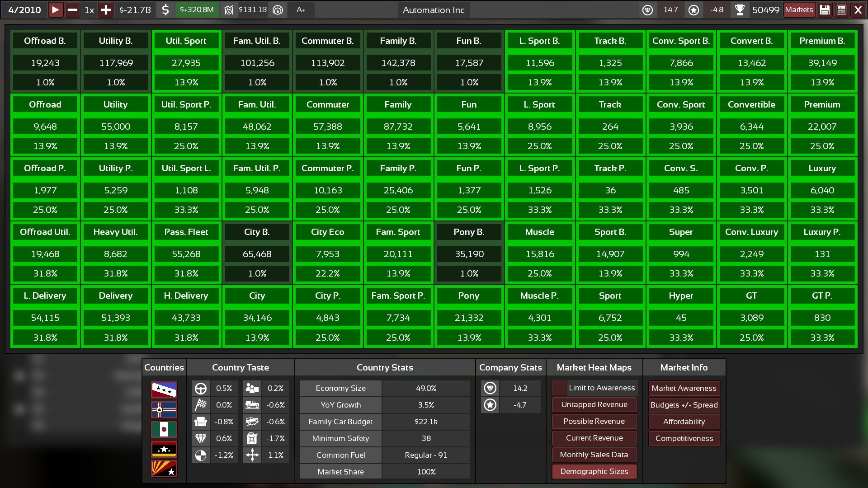The image size is (868, 488).
Task: Select the Affordability market info option
Action: [x=684, y=422]
